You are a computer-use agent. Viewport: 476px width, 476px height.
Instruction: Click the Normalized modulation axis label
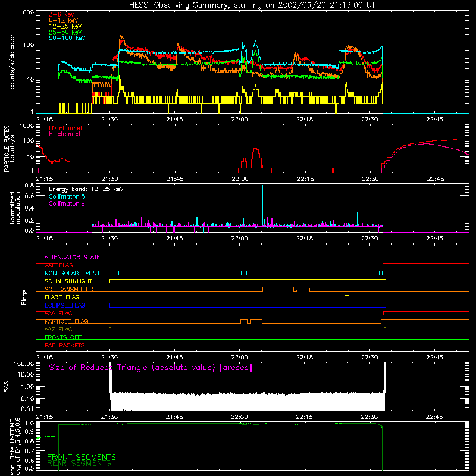pyautogui.click(x=15, y=208)
